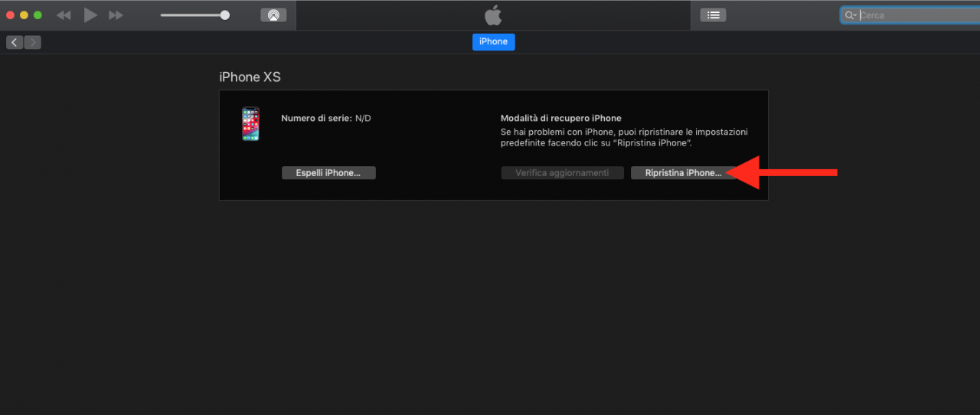The height and width of the screenshot is (415, 980).
Task: Select the Numero di serie: N/D text
Action: pyautogui.click(x=326, y=119)
